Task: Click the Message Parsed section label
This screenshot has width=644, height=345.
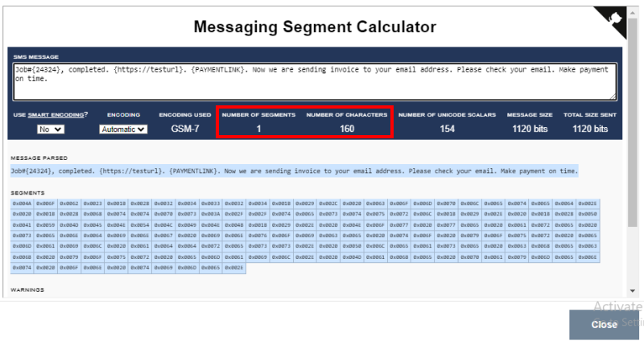Action: coord(39,158)
